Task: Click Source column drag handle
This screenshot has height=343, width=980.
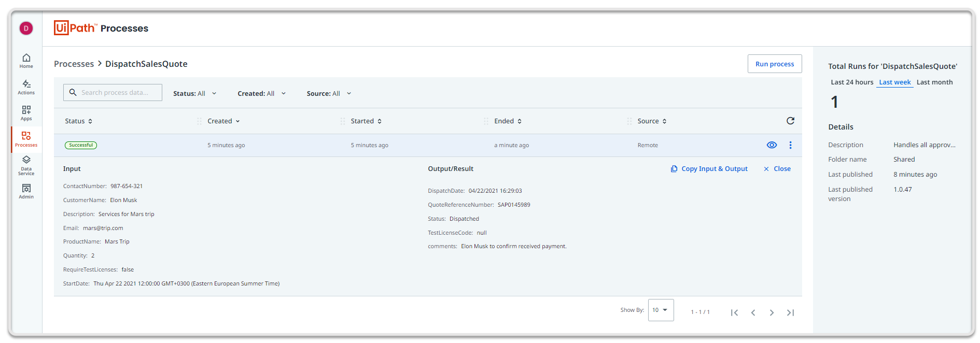Action: 629,121
